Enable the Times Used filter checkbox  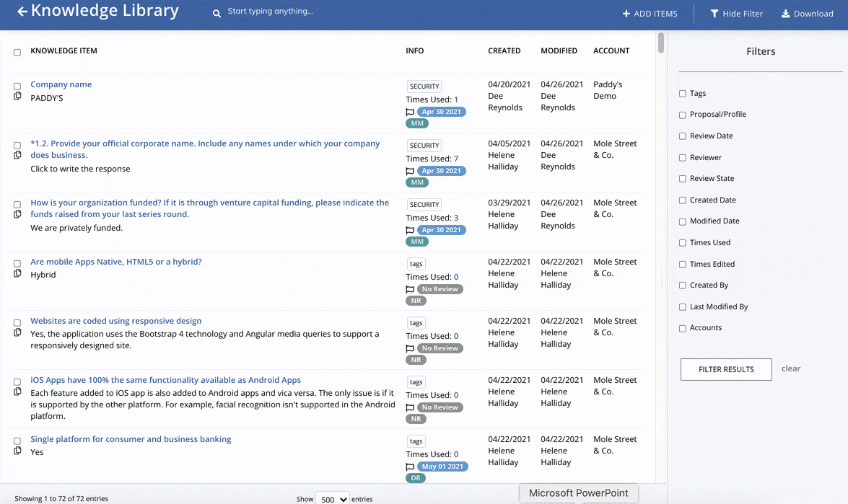point(683,243)
